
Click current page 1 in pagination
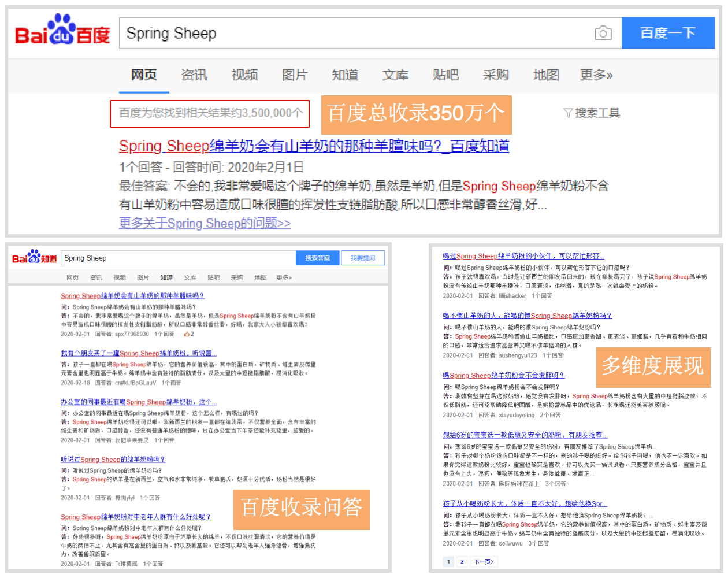(448, 561)
